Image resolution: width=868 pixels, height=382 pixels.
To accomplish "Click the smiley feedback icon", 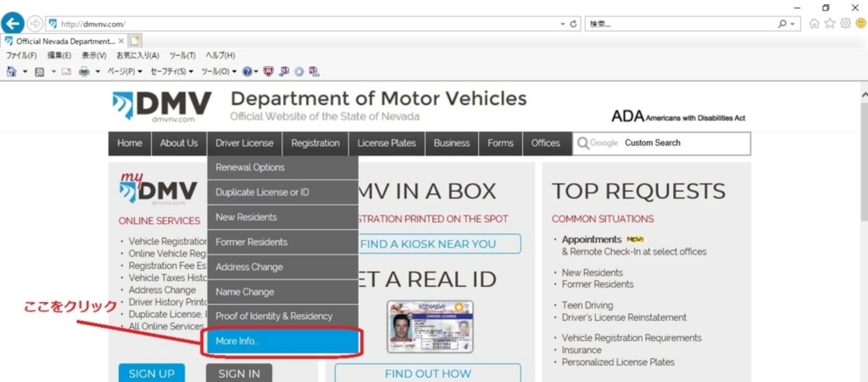I will [860, 23].
